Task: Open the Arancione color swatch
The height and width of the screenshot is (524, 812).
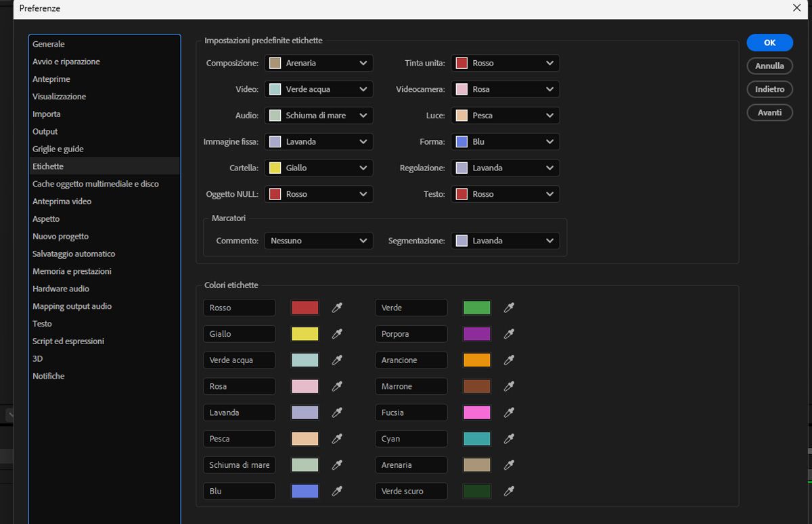Action: click(x=477, y=360)
